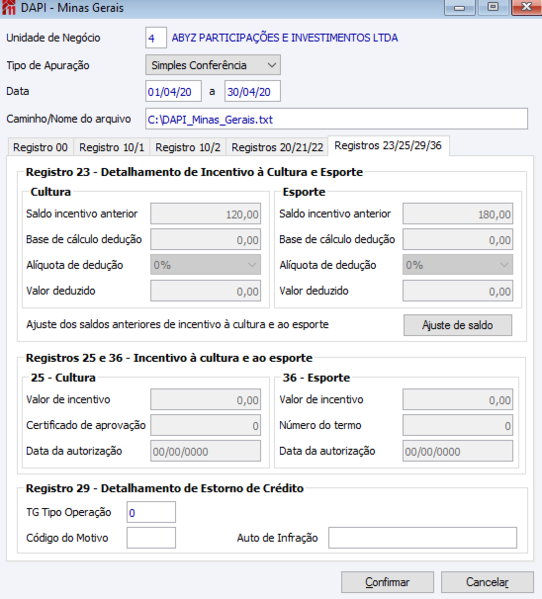The height and width of the screenshot is (599, 542).
Task: Maximize the DAPI - Minas Gerais window
Action: tap(493, 7)
